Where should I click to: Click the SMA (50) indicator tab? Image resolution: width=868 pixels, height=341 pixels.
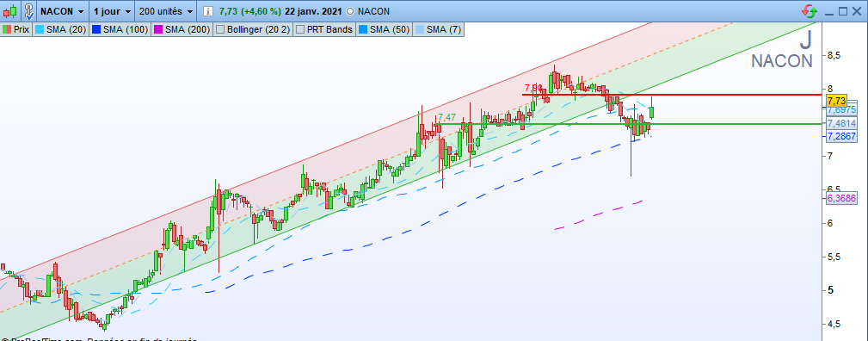384,29
